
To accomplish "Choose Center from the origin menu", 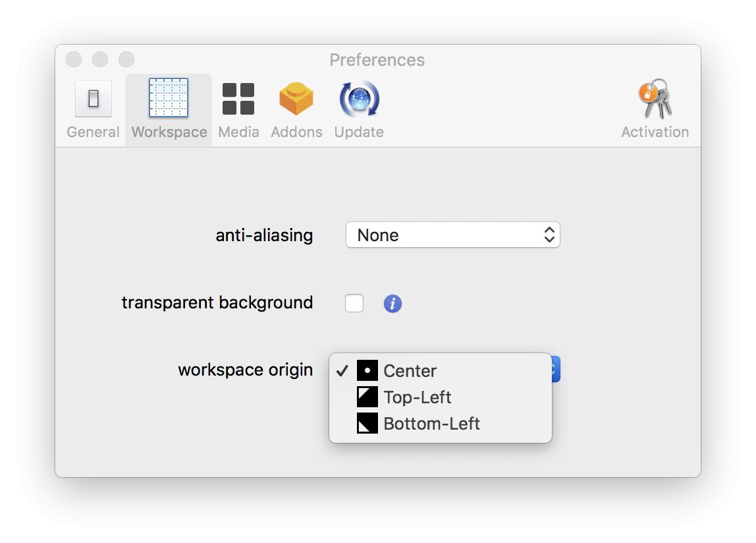I will click(x=410, y=371).
